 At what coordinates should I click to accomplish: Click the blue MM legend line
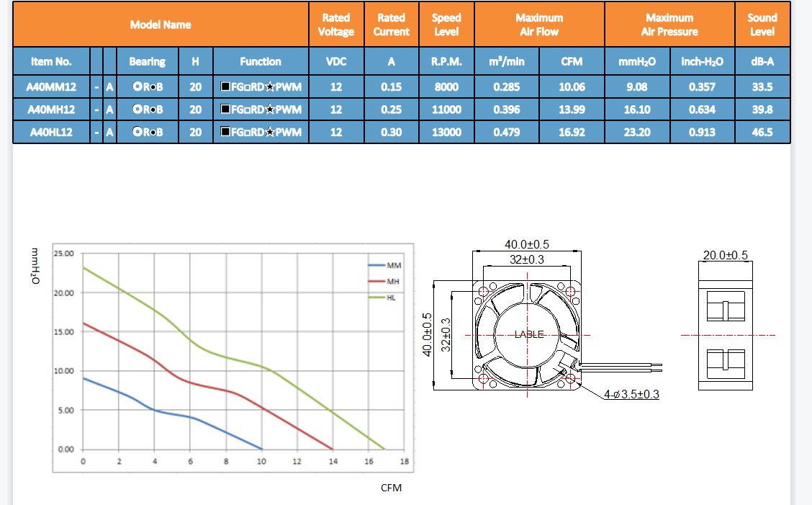(376, 265)
